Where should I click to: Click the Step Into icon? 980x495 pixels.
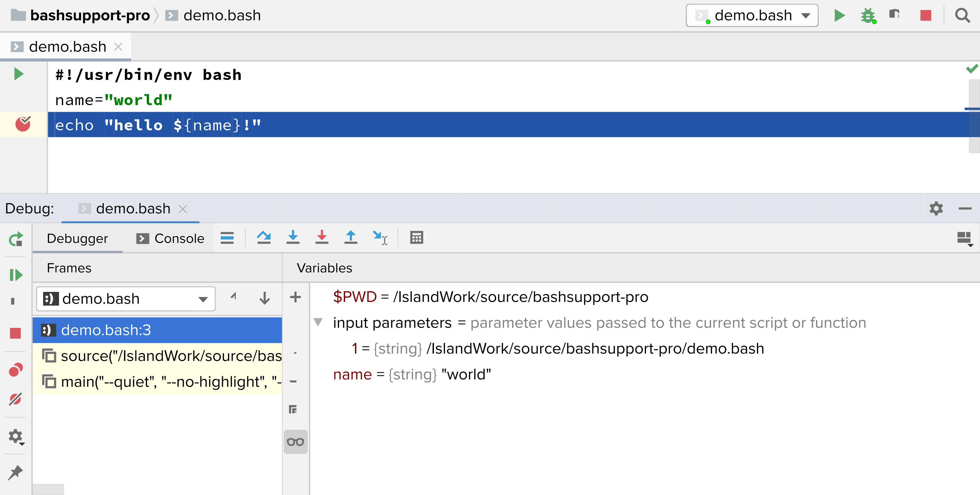click(x=293, y=238)
